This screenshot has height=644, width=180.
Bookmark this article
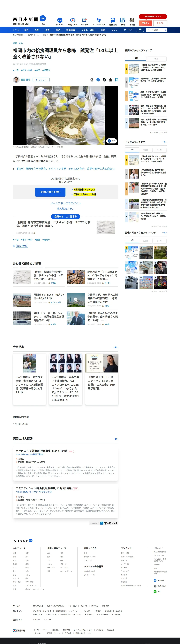point(116,80)
